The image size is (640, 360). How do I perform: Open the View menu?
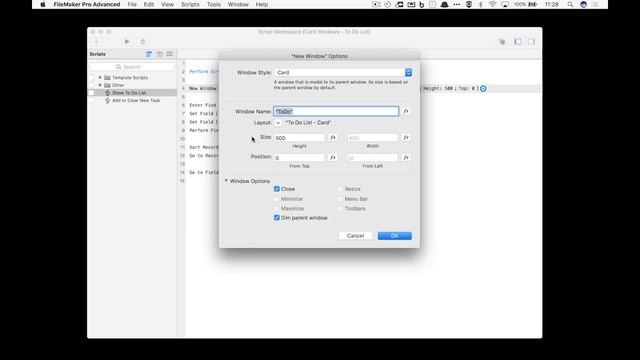click(x=167, y=4)
